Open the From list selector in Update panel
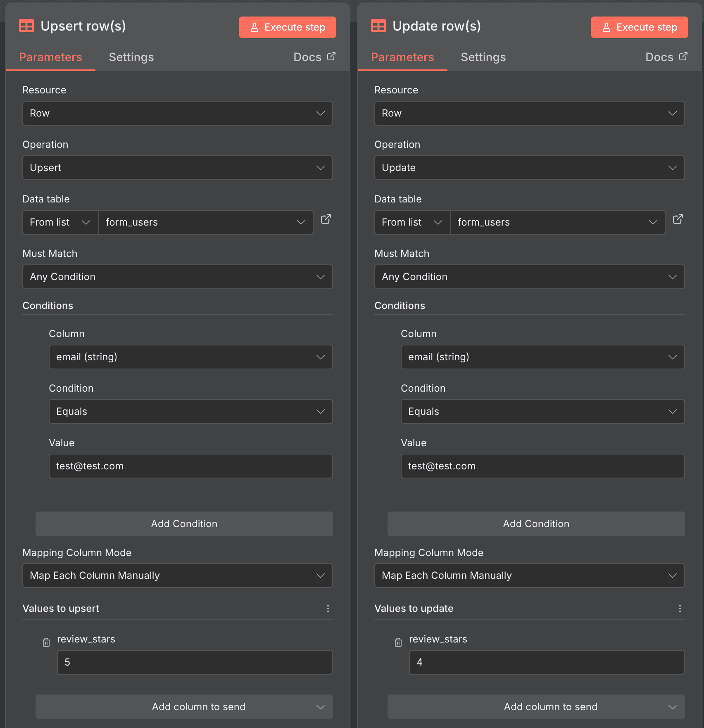This screenshot has width=704, height=728. pyautogui.click(x=412, y=222)
